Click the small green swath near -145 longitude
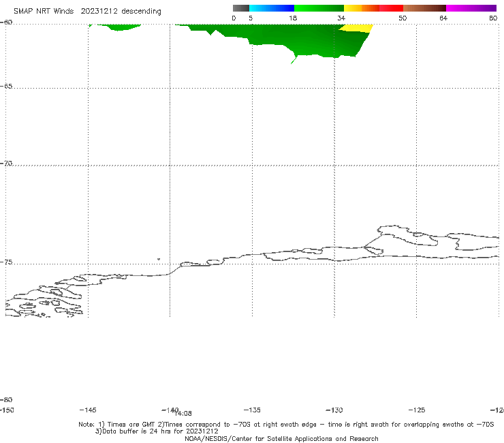Screen dimensions: 504x443 click(119, 27)
